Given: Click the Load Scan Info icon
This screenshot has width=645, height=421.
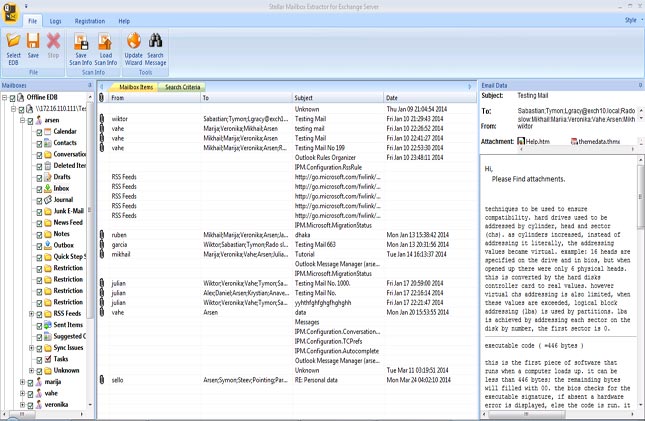Looking at the screenshot, I should point(105,42).
